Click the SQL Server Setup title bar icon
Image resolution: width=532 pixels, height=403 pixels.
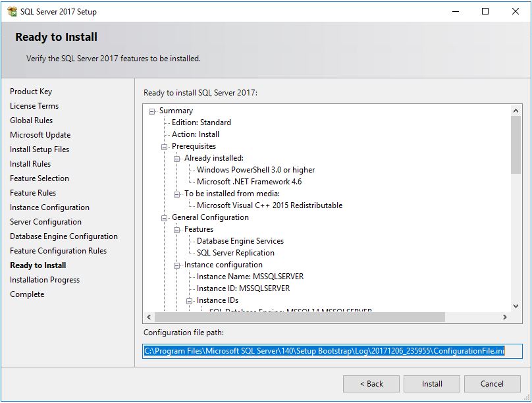click(13, 11)
